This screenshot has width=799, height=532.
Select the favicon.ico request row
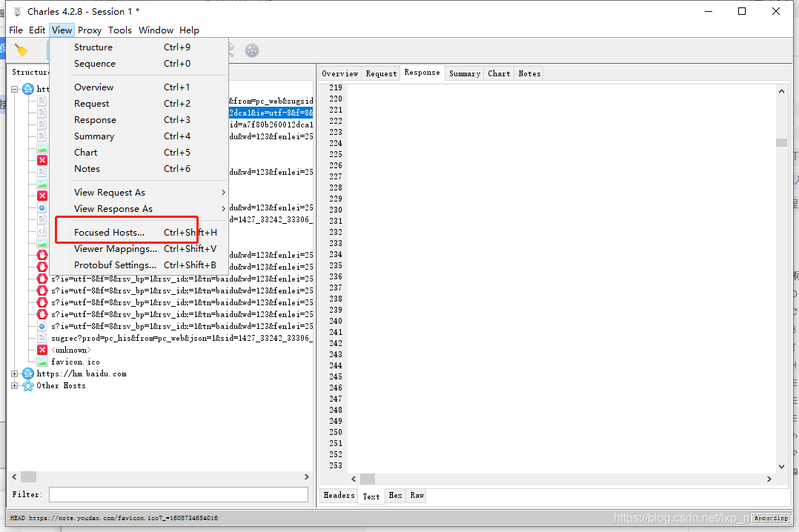[76, 362]
